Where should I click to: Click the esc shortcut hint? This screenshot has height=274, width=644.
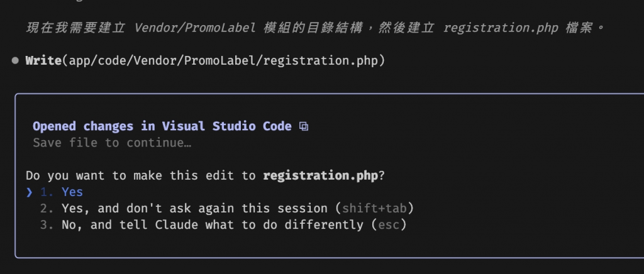[x=388, y=224]
